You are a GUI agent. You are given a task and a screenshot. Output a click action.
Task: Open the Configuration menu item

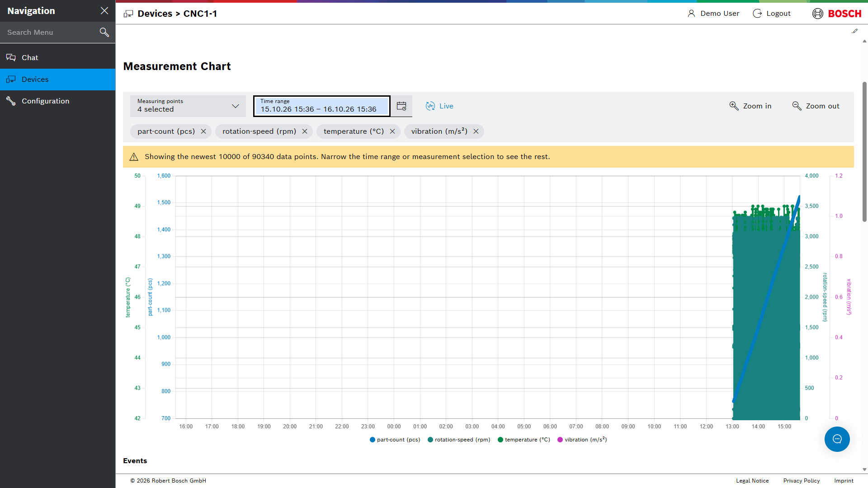tap(58, 101)
